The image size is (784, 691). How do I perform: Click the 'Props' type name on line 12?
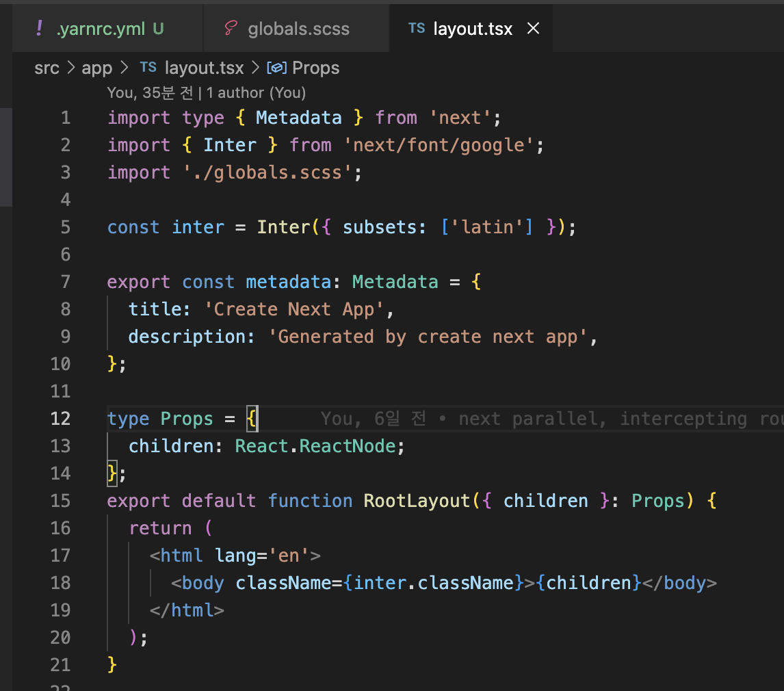click(x=187, y=419)
